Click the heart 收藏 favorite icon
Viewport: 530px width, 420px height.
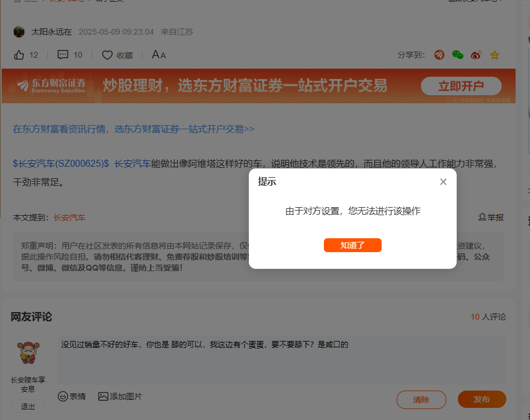click(x=107, y=55)
